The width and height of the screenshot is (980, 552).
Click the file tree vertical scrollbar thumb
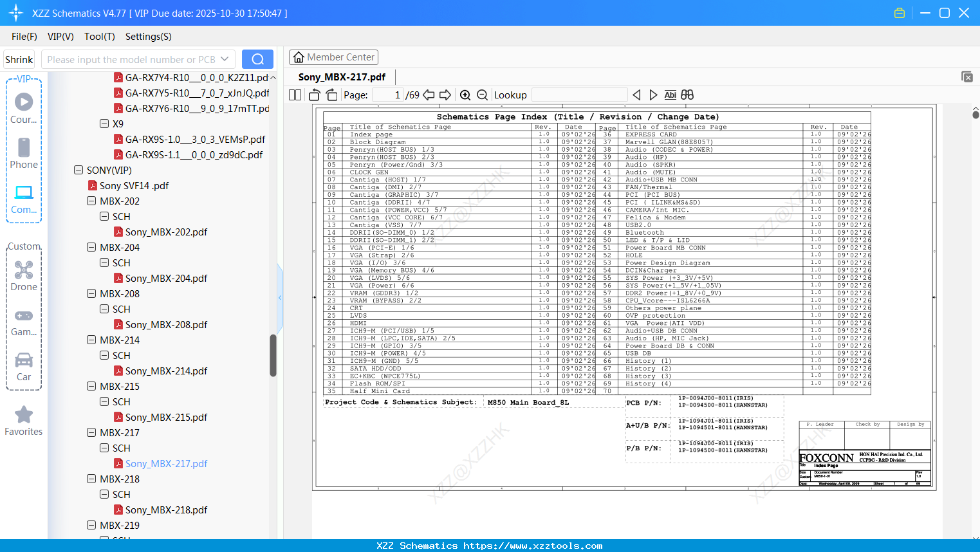[273, 355]
